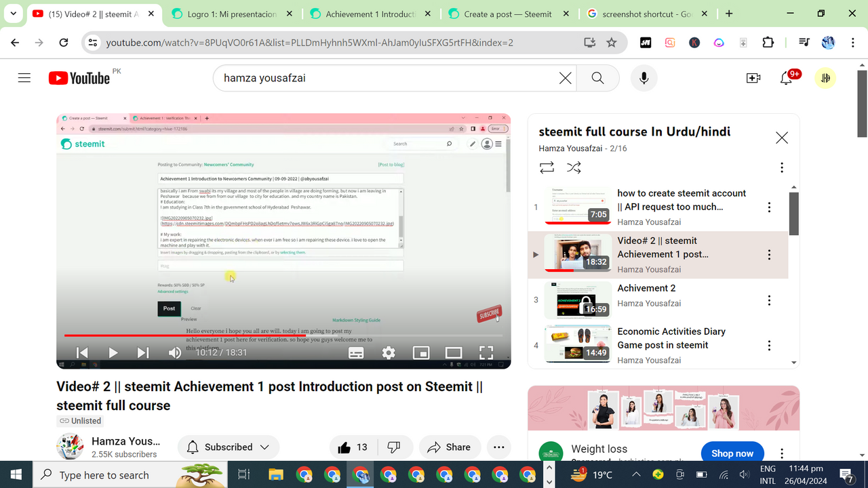Close the playlist panel

(x=781, y=138)
